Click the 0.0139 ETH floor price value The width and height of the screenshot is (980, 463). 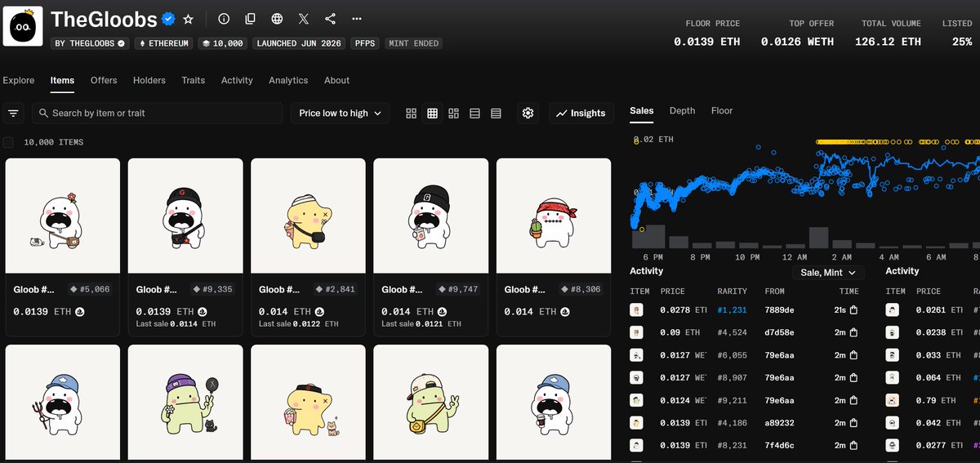(706, 42)
